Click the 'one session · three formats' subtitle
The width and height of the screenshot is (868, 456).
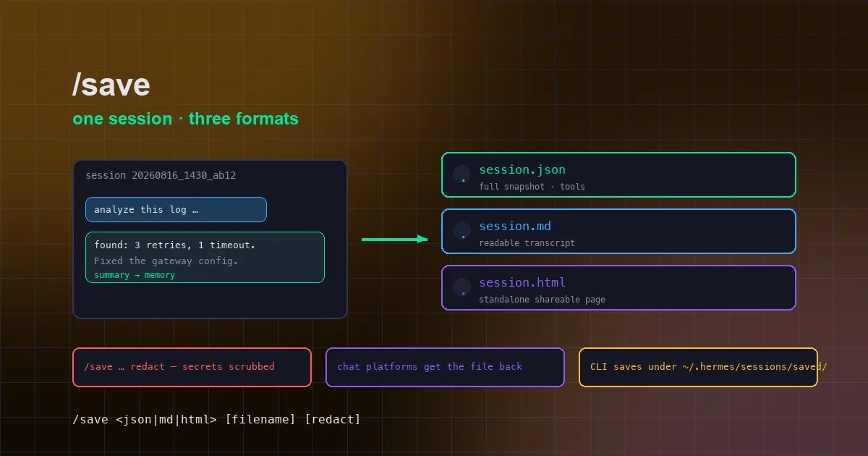(x=185, y=119)
